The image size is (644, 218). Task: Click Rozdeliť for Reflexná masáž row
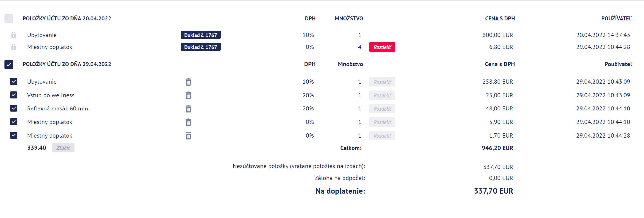coord(382,109)
